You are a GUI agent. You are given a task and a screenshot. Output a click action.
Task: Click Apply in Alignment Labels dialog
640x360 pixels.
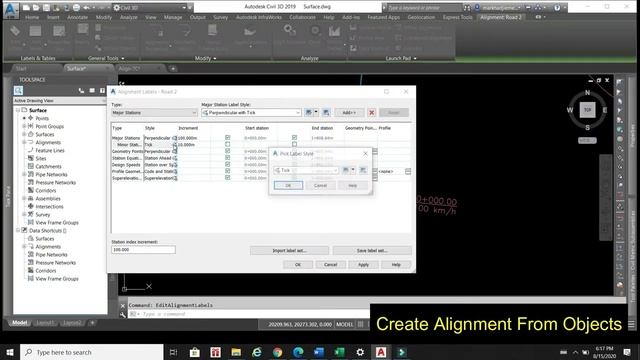363,264
